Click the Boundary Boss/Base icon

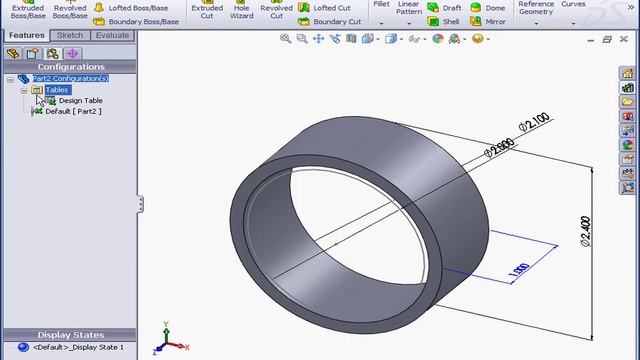coord(99,22)
